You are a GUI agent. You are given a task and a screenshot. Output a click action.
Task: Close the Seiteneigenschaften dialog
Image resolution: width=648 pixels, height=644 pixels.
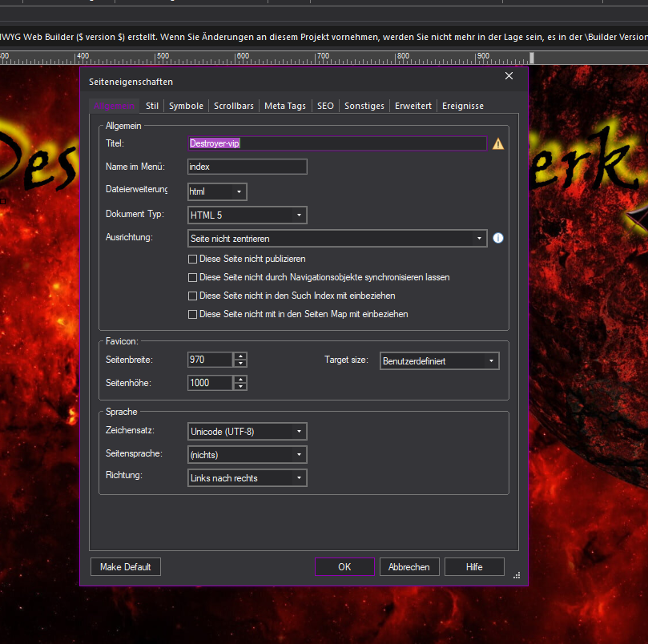click(509, 75)
